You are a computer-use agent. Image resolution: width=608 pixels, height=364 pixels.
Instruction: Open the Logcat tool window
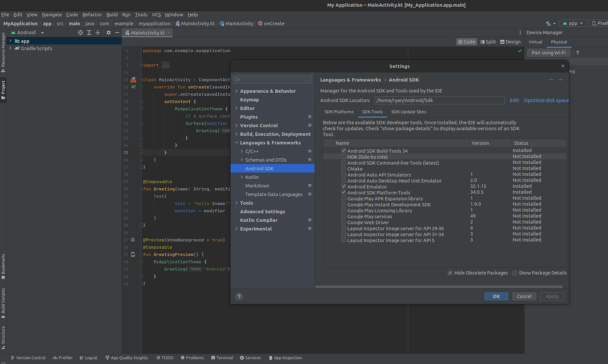click(88, 358)
